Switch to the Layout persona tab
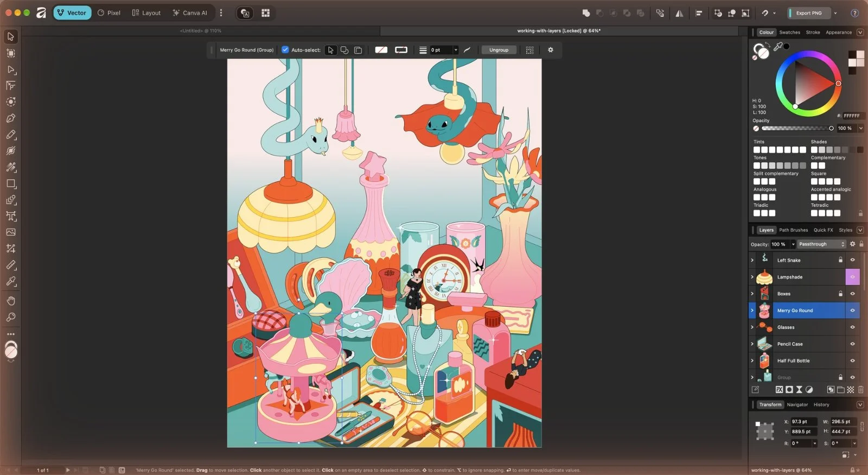This screenshot has width=868, height=475. click(146, 13)
